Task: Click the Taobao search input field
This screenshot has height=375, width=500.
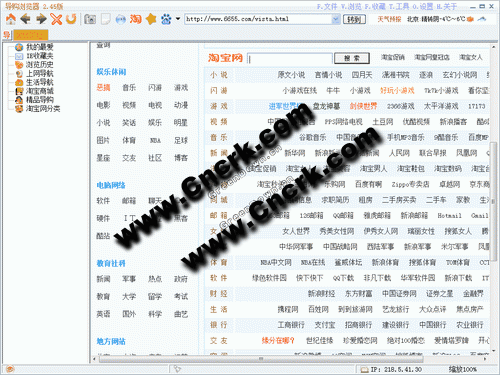Action: (x=290, y=58)
